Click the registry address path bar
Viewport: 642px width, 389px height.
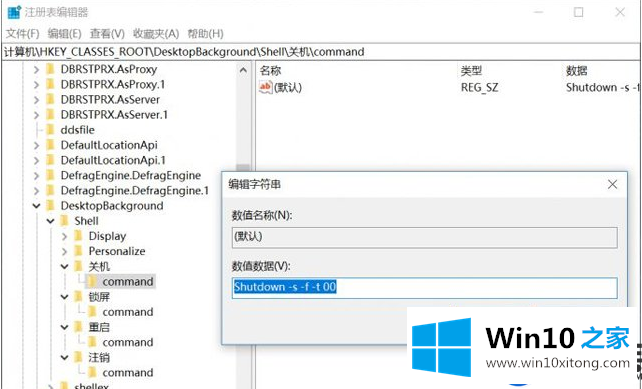[x=321, y=52]
